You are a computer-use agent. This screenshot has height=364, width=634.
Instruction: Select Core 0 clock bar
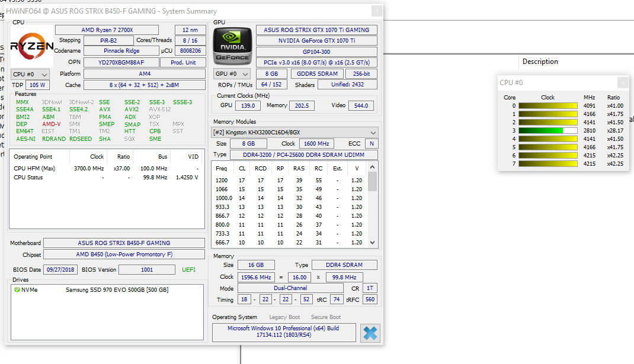click(x=548, y=106)
